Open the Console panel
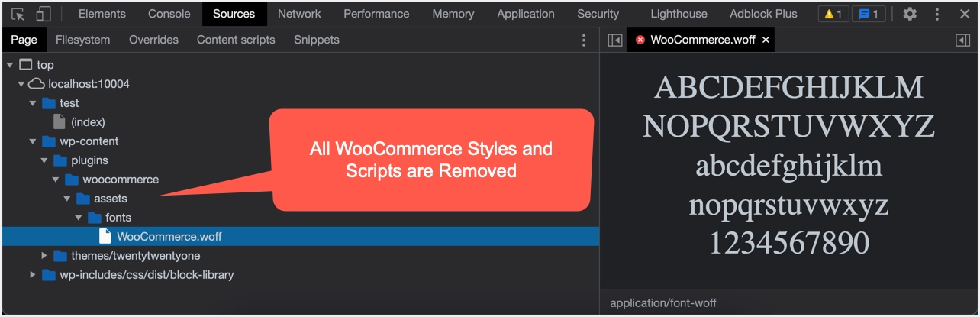 [169, 14]
